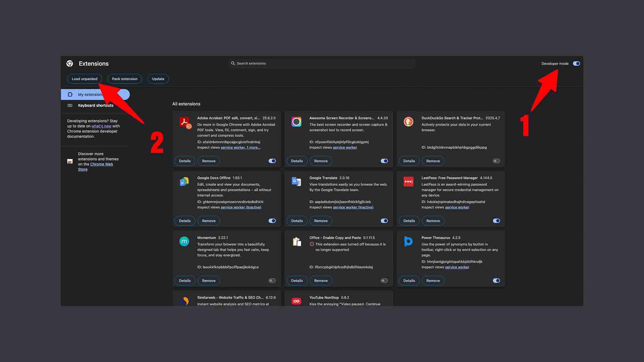Remove the Google Docs Offline extension
The height and width of the screenshot is (362, 644).
pos(209,221)
